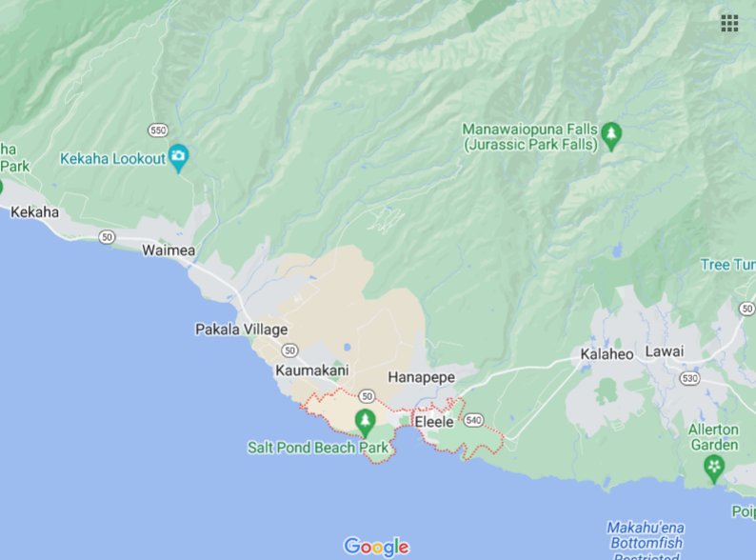The height and width of the screenshot is (560, 756).
Task: Click the Kekaha Lookout camera pin
Action: click(179, 158)
